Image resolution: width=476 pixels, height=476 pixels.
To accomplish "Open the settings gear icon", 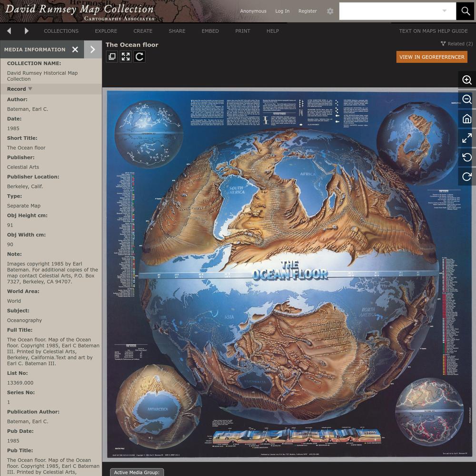I will point(330,11).
